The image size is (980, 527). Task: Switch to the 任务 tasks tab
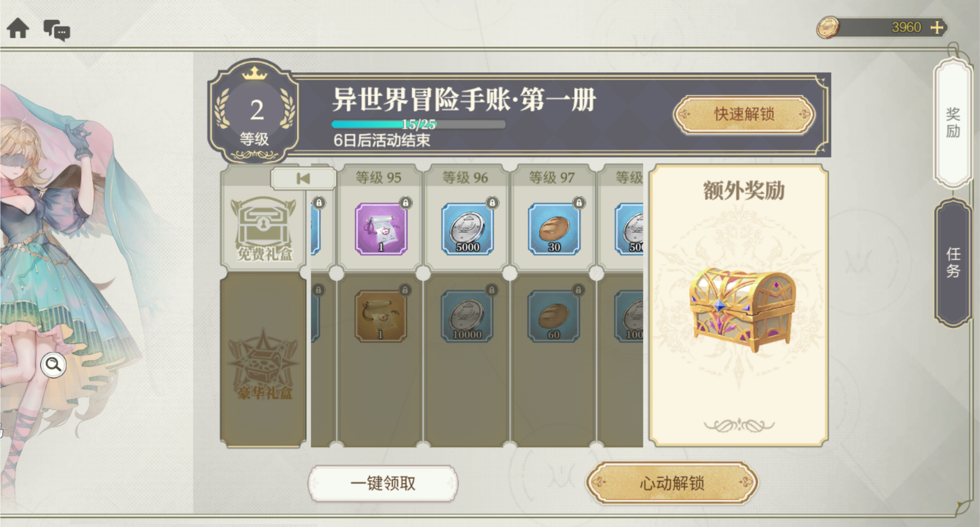[x=953, y=263]
